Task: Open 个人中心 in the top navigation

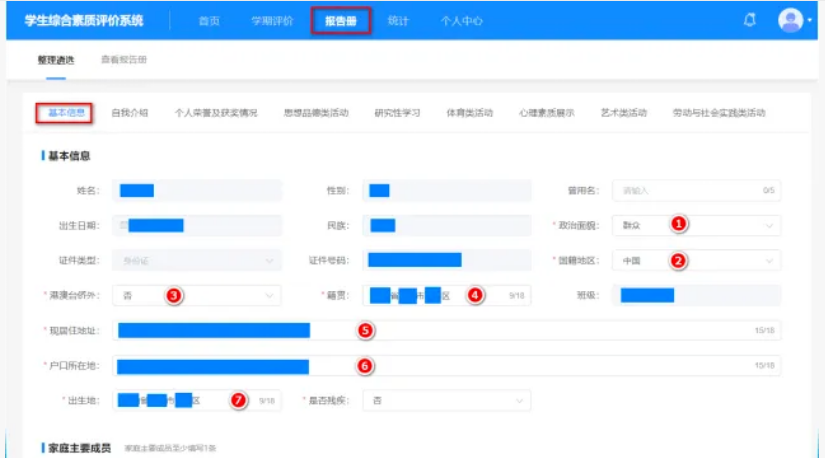Action: (461, 21)
